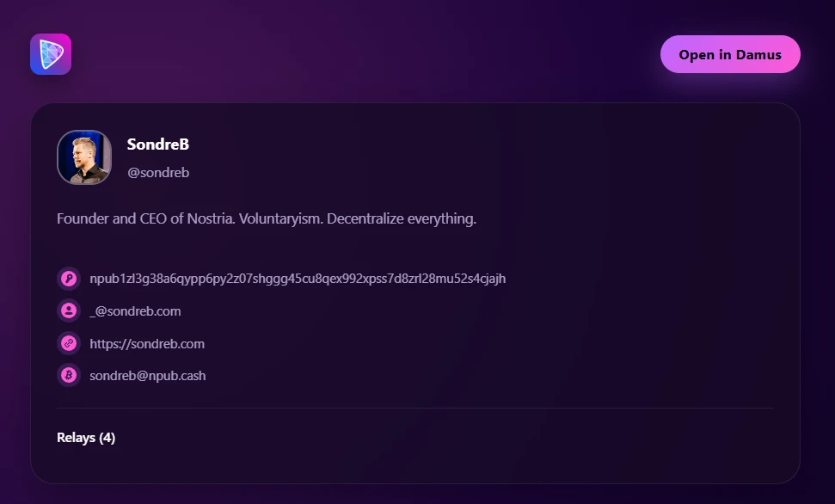Click the count (4) next to Relays
This screenshot has width=835, height=504.
(x=107, y=438)
